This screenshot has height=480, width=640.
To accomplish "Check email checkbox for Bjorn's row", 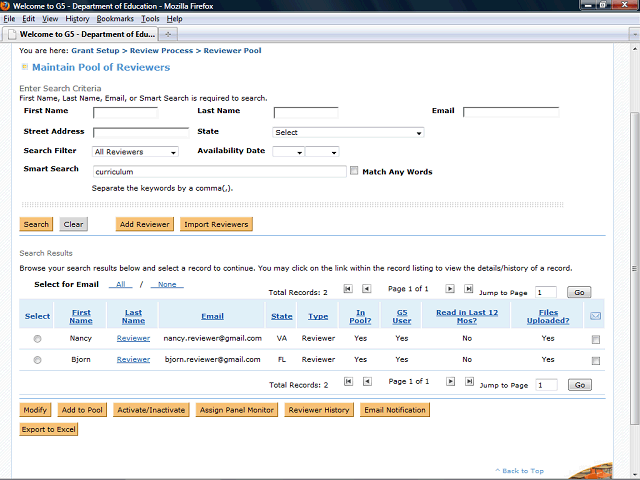I will 596,360.
